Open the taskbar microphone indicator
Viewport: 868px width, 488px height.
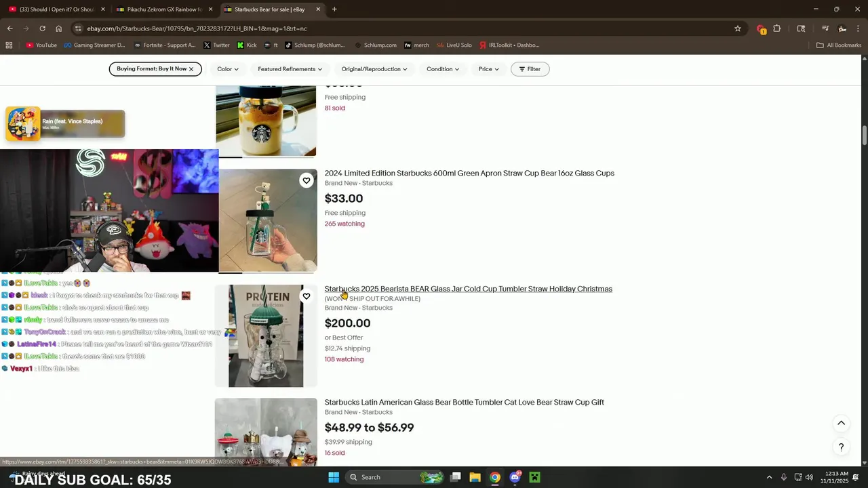point(783,477)
